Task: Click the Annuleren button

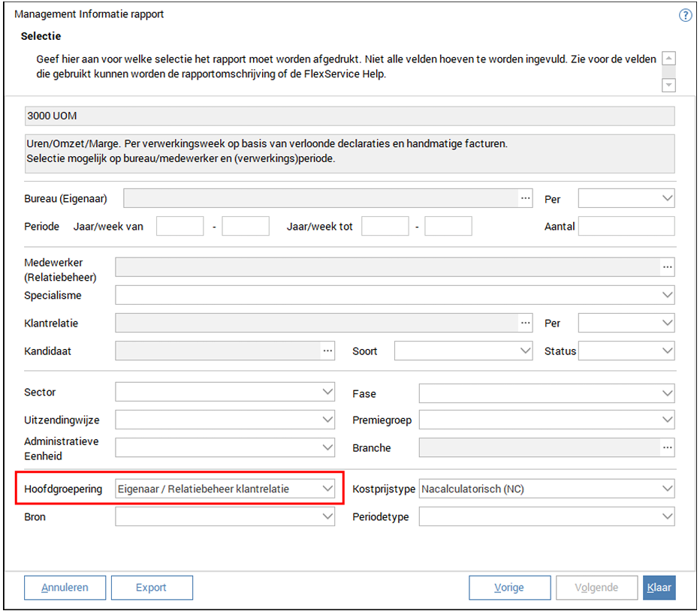Action: (65, 588)
